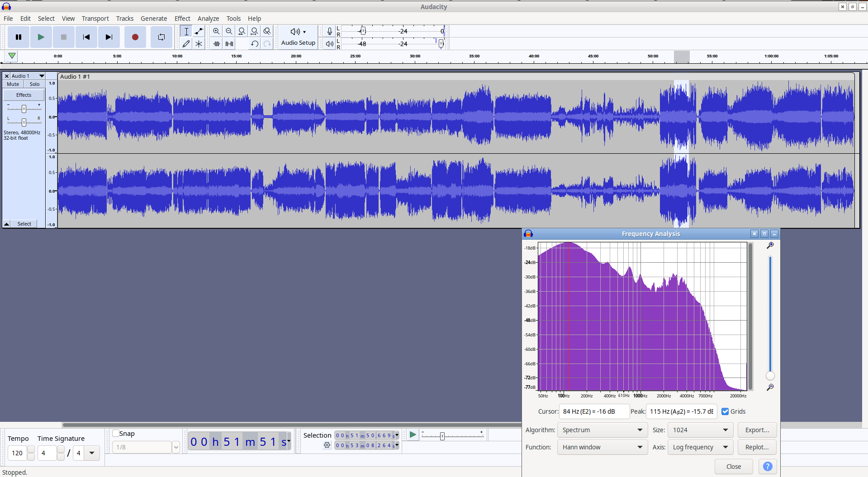Select the Envelope tool
868x477 pixels.
click(199, 31)
